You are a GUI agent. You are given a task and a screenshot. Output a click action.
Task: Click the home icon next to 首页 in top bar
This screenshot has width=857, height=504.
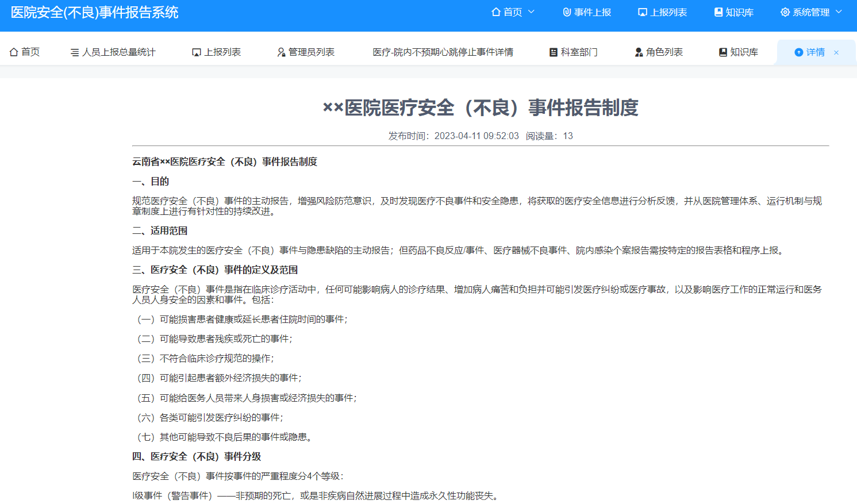[495, 11]
